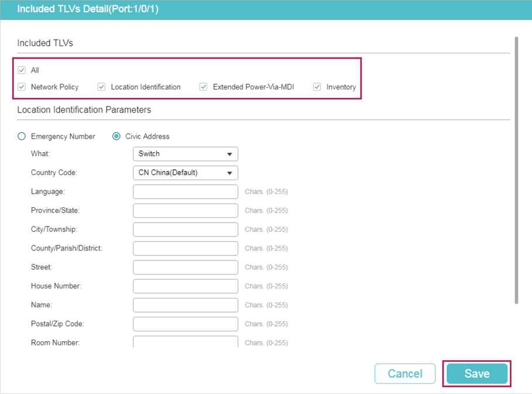Click the Province/State input field
532x394 pixels.
pos(186,211)
